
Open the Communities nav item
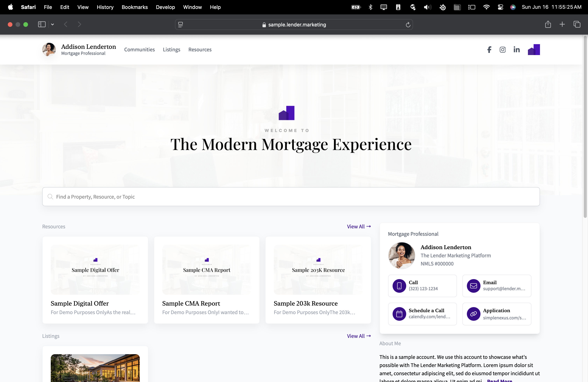[x=139, y=50]
